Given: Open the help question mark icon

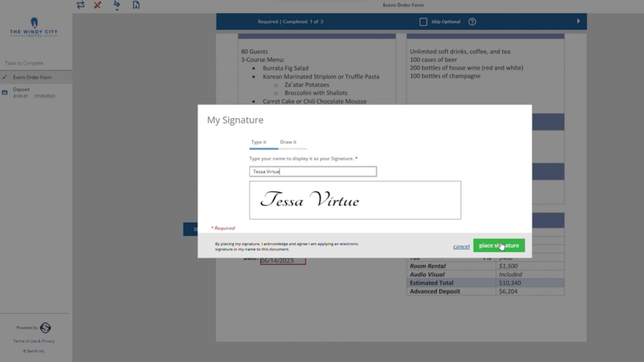Looking at the screenshot, I should pos(472,22).
